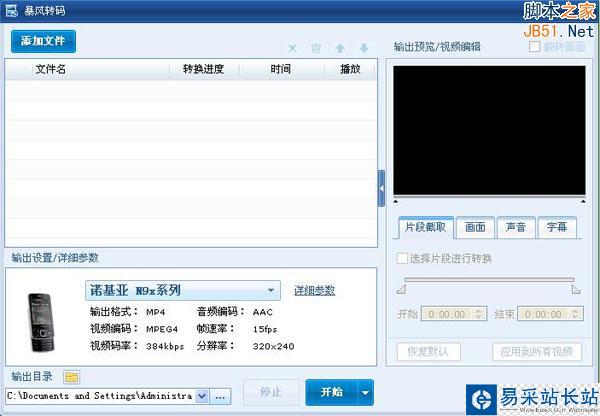Click the 时间 column header

[x=281, y=69]
